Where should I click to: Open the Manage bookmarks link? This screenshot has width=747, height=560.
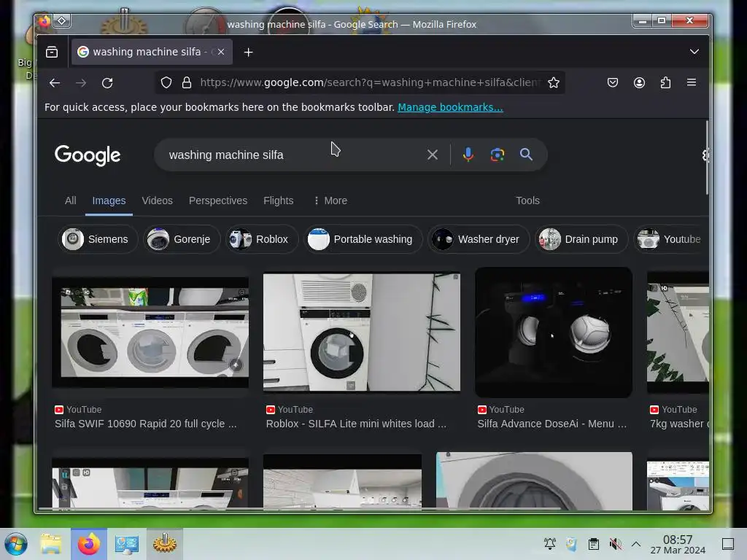tap(450, 107)
